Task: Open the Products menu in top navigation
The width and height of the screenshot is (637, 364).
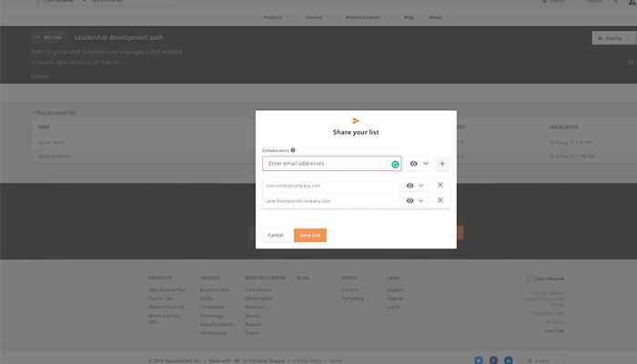Action: click(276, 17)
